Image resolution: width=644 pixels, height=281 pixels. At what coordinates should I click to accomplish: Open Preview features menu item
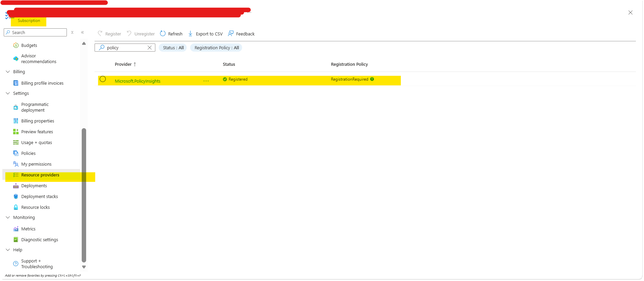click(x=37, y=132)
